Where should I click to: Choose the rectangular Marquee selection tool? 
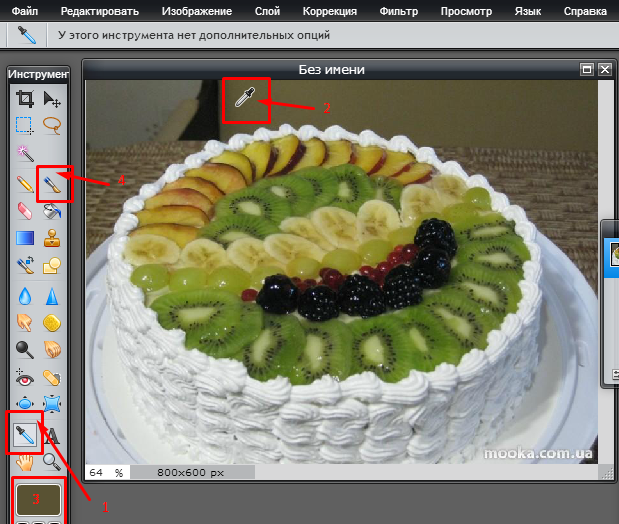[25, 126]
